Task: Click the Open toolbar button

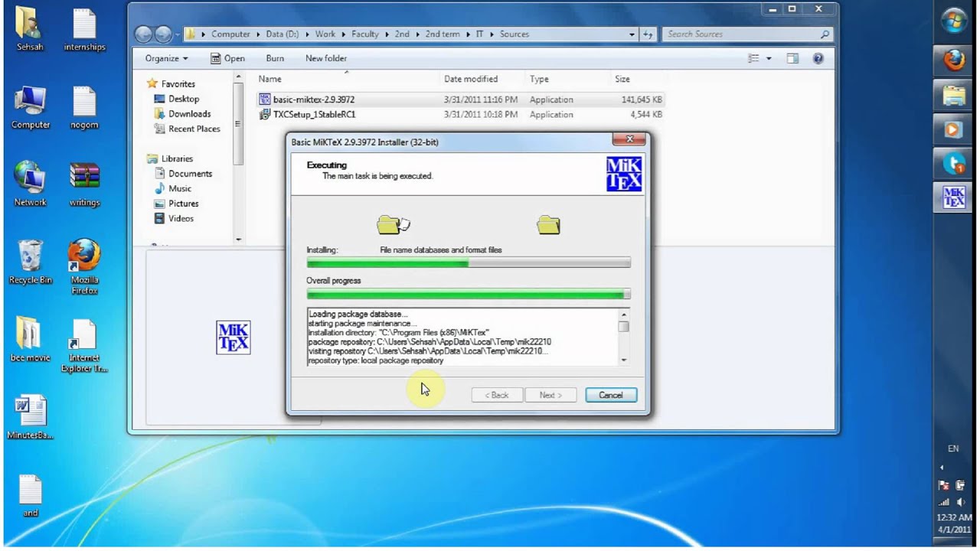Action: [228, 58]
